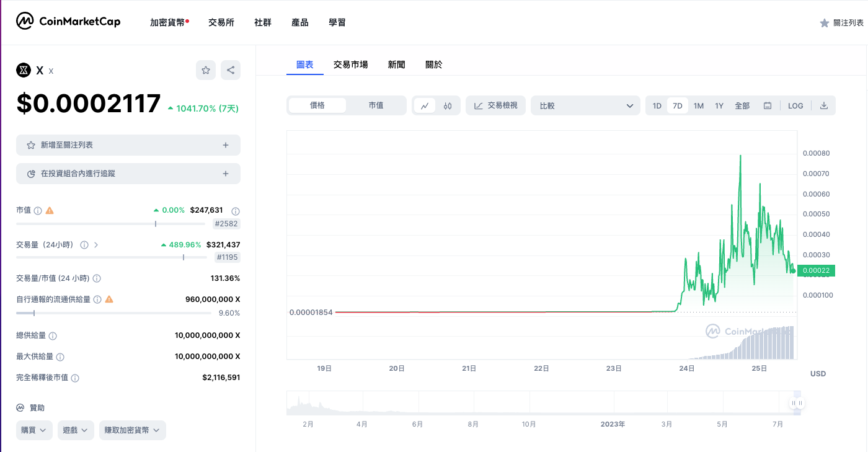Click the 0.00022 current price marker
This screenshot has height=452, width=868.
tap(817, 270)
